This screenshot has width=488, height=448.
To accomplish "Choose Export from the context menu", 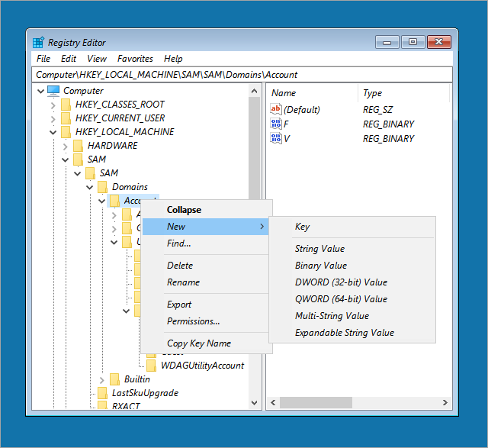I will coord(207,305).
